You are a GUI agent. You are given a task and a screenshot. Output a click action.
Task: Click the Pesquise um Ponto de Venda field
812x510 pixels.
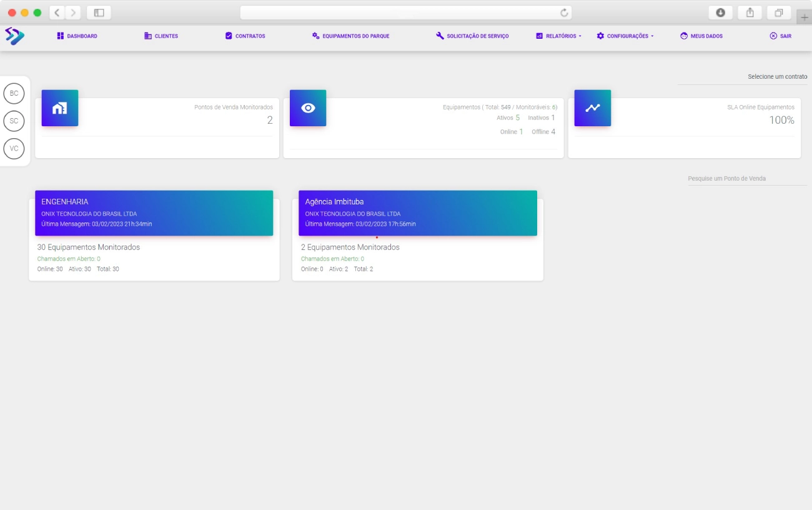click(x=747, y=179)
